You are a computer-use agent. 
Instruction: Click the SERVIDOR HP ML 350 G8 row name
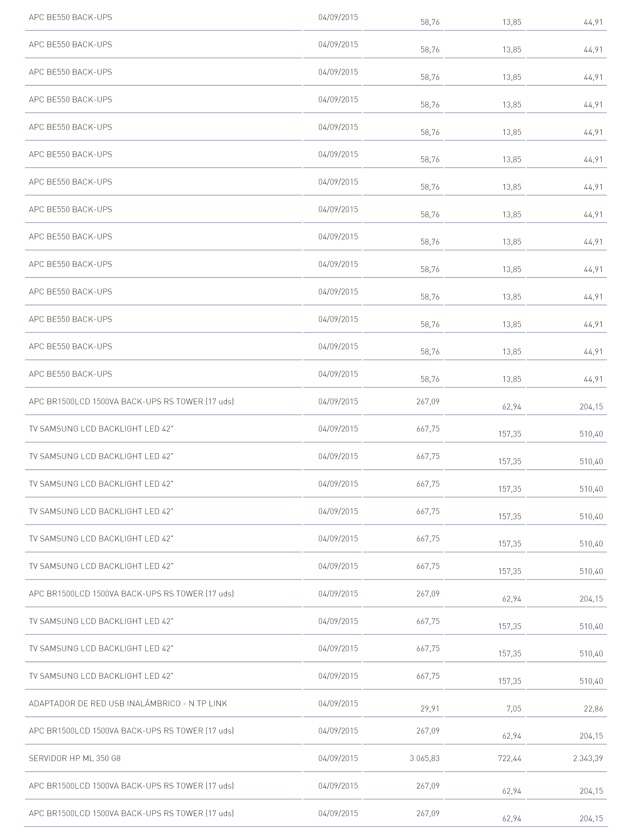[x=75, y=758]
